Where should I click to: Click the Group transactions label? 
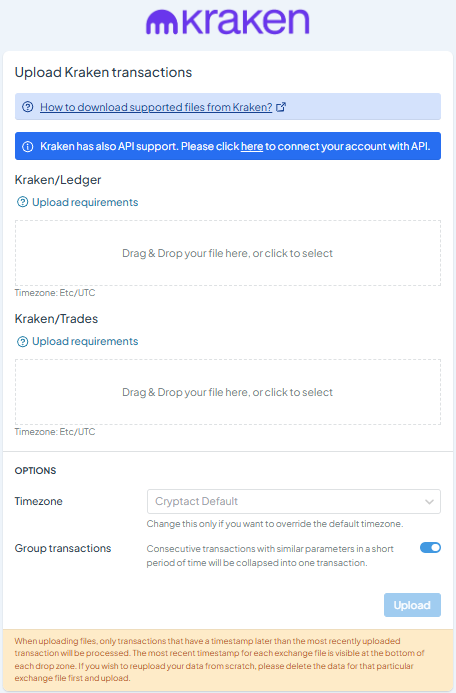63,548
